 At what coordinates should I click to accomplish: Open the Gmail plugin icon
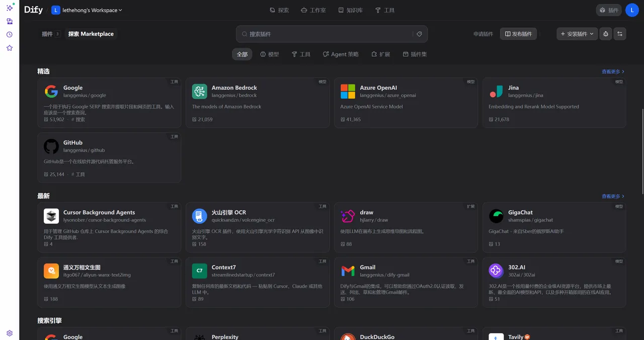pos(348,271)
